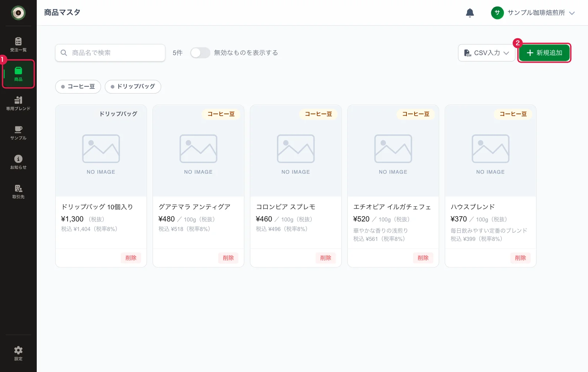588x372 pixels.
Task: Delete コロンビア スプレモ product
Action: point(326,258)
